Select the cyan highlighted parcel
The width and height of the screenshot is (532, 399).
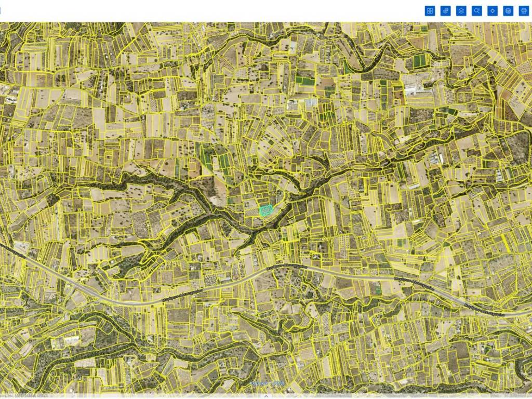click(266, 210)
